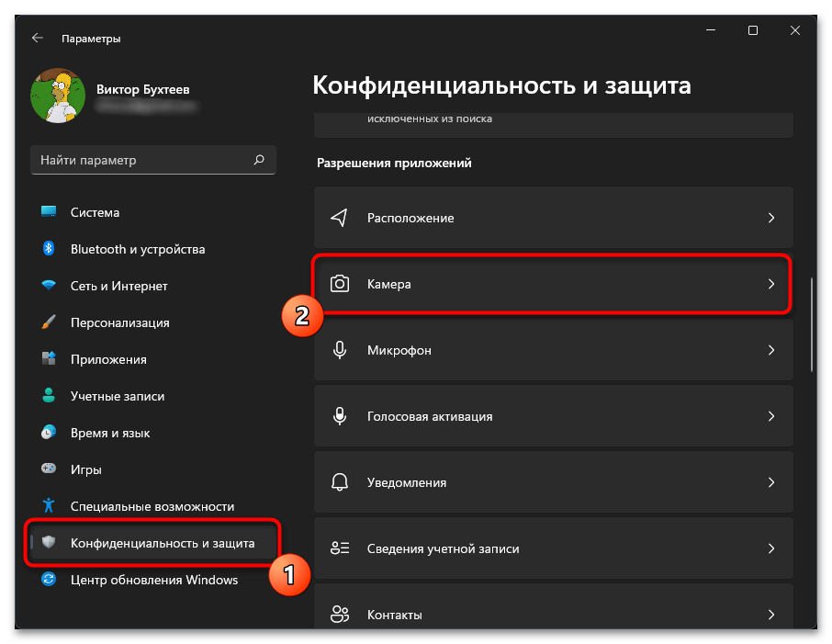Click the Голосовая активация microphone icon
Image resolution: width=832 pixels, height=644 pixels.
[x=340, y=416]
